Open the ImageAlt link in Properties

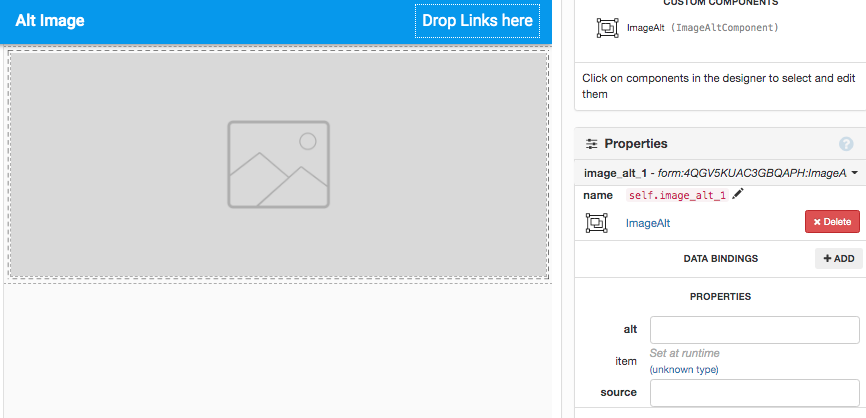click(x=648, y=223)
